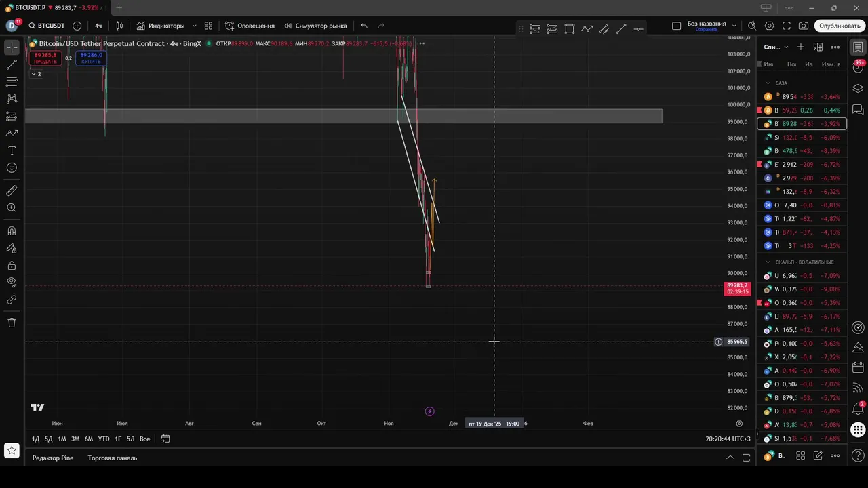Activate the zoom in tool
Viewport: 868px width, 488px height.
[x=12, y=208]
